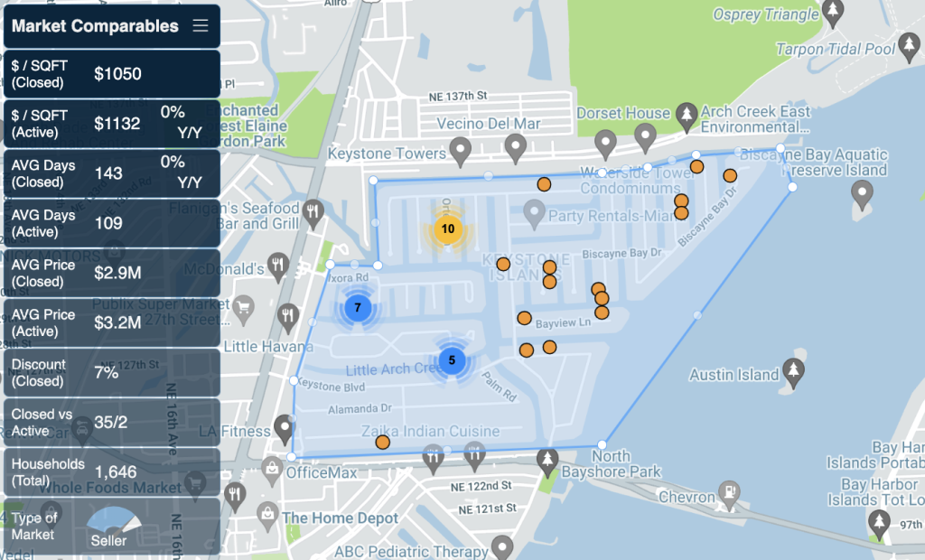Select the $ / SQFT (Active) $1132 card
This screenshot has width=925, height=560.
[x=112, y=124]
